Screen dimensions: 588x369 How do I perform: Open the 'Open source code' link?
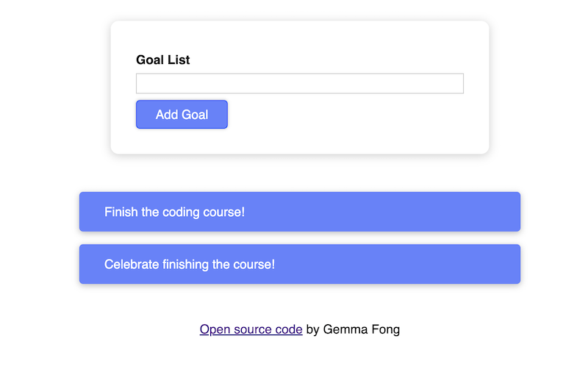pyautogui.click(x=251, y=329)
